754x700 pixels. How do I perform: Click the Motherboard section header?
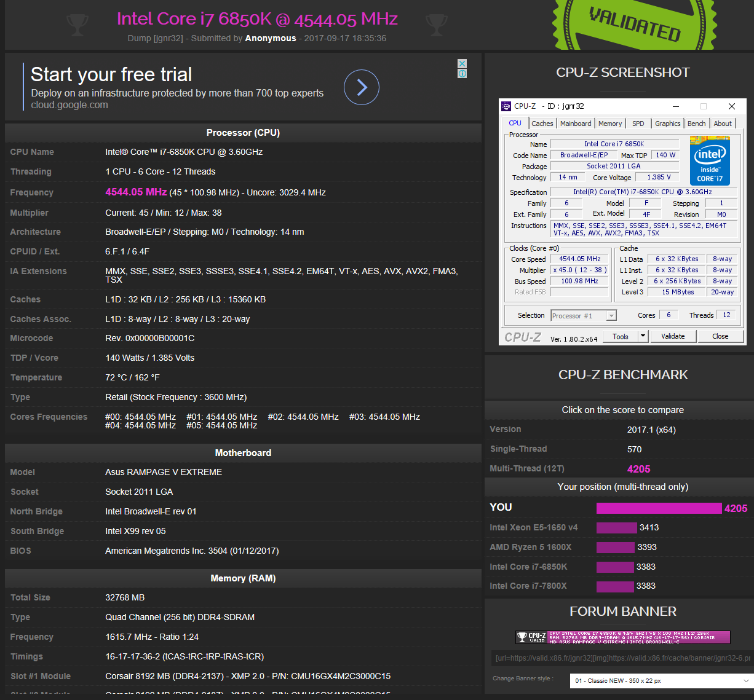pos(243,453)
